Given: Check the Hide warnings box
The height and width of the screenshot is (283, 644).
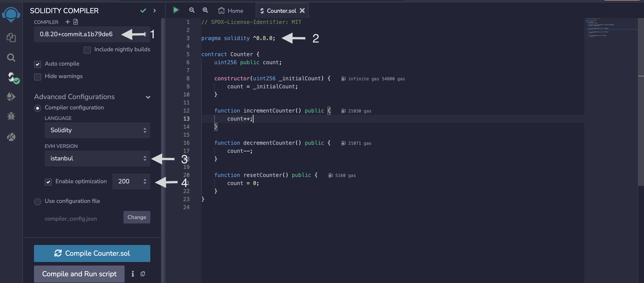Looking at the screenshot, I should pos(38,77).
